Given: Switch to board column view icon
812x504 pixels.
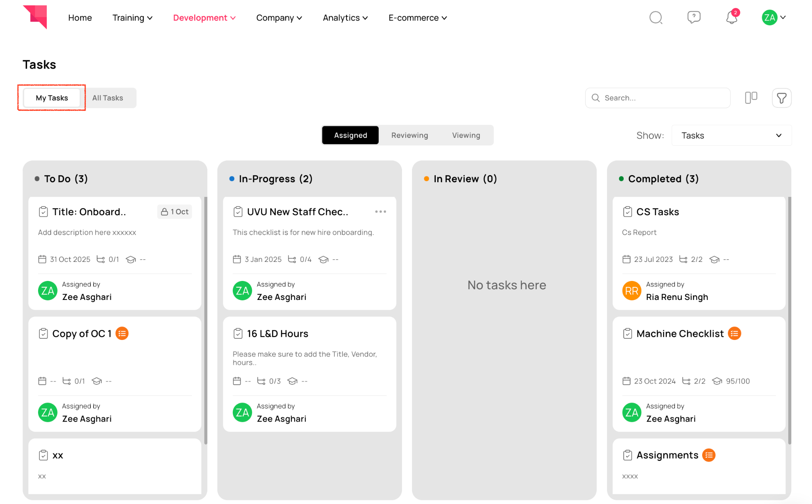Looking at the screenshot, I should click(x=751, y=98).
